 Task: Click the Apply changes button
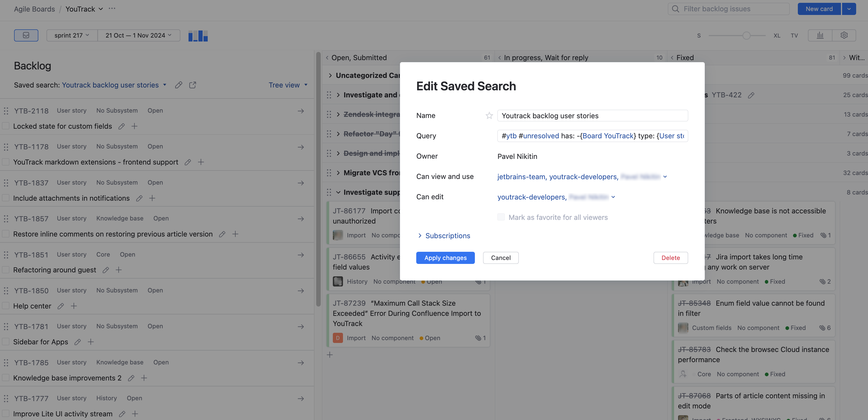click(x=445, y=258)
